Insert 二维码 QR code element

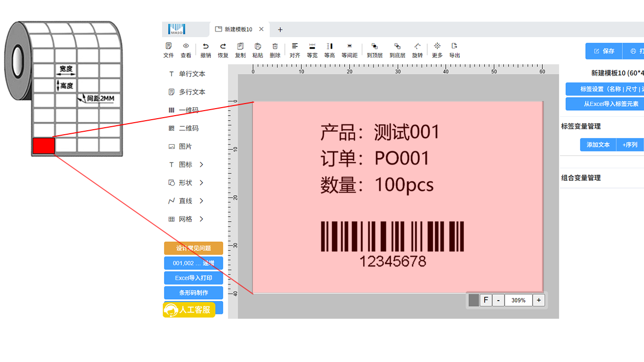(183, 128)
